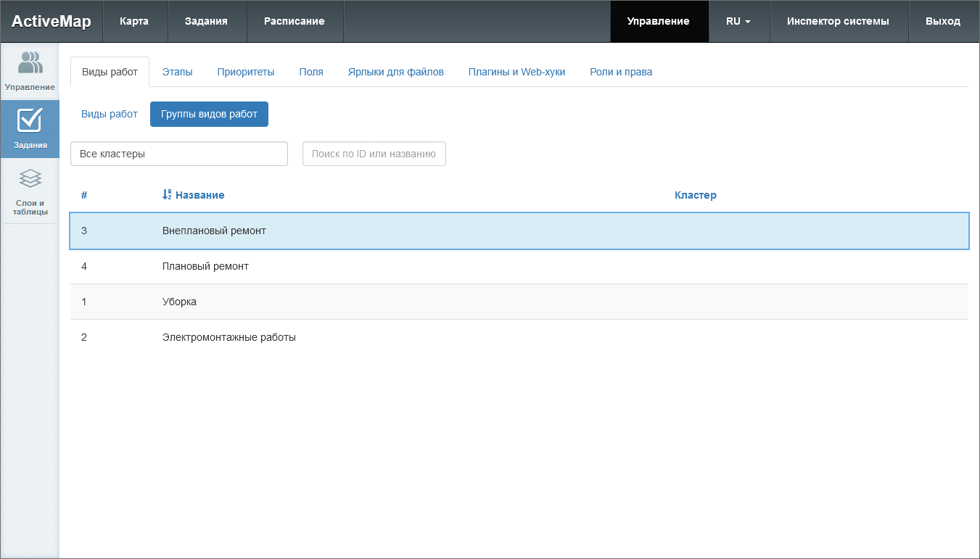Open the Все кластеры dropdown
Screen dimensions: 980x559
179,154
